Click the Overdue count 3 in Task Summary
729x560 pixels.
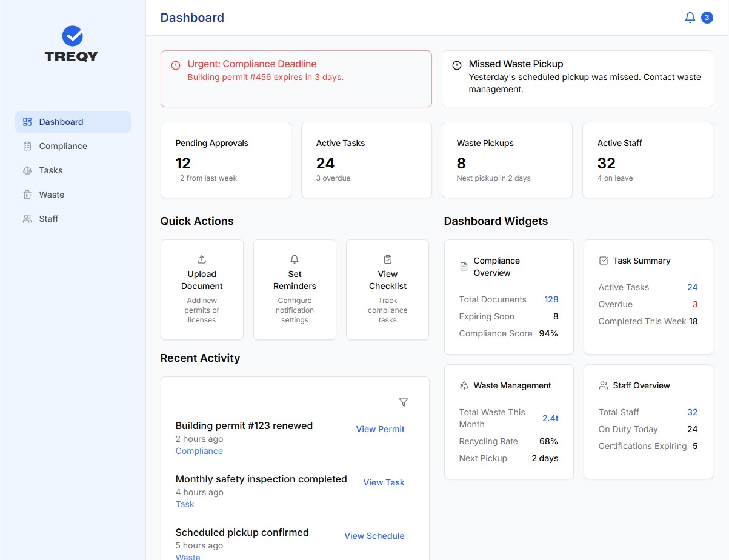tap(695, 304)
